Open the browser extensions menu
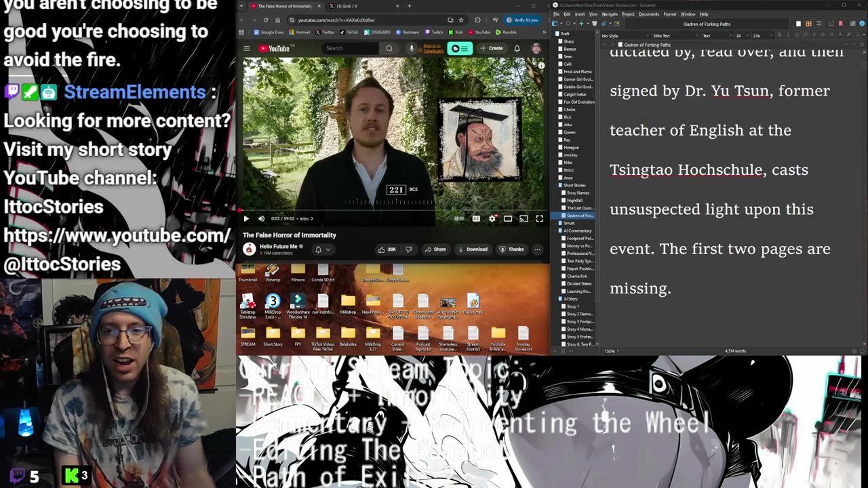 (477, 20)
